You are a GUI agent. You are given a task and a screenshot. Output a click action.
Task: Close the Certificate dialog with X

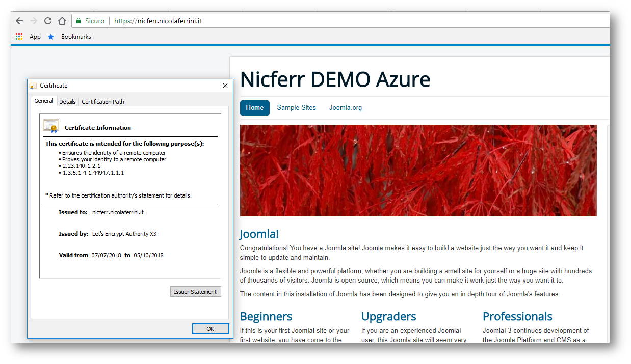tap(225, 86)
